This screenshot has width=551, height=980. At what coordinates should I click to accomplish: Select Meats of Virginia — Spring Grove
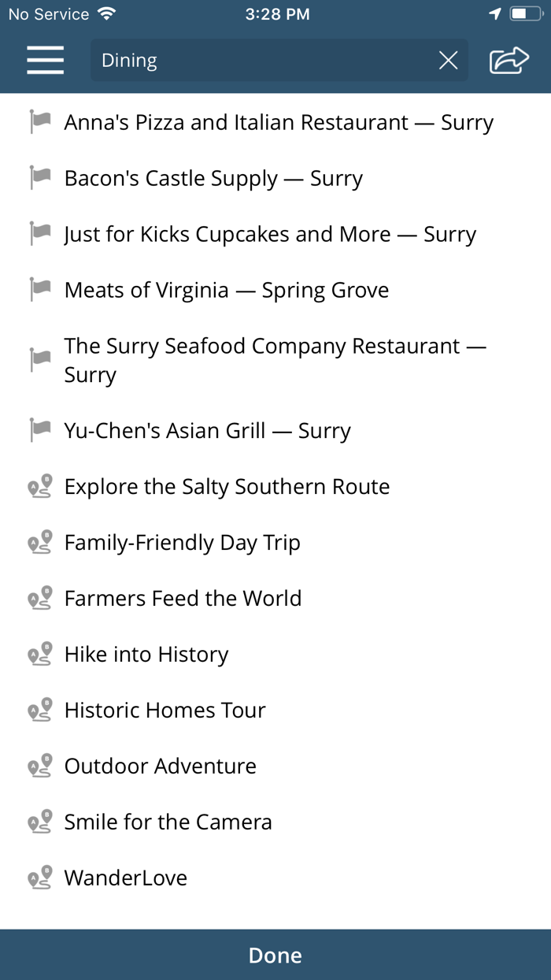[x=227, y=290]
